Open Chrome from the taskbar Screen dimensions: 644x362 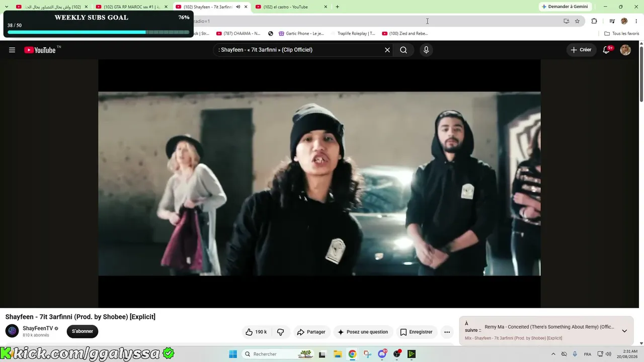pos(352,354)
